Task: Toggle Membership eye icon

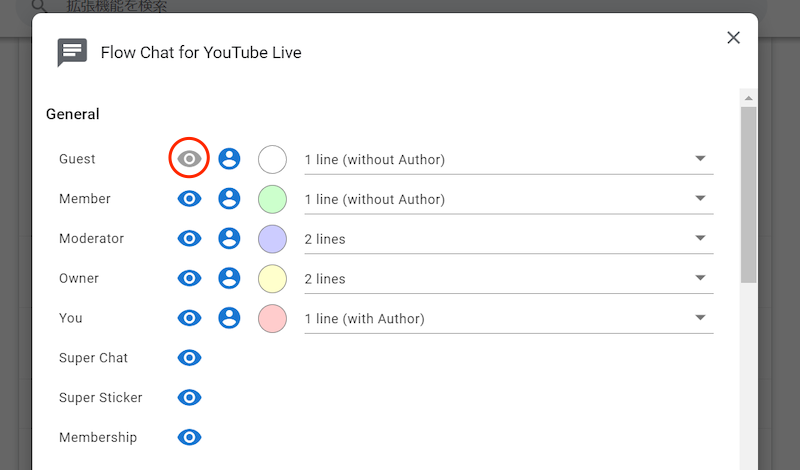Action: (x=189, y=437)
